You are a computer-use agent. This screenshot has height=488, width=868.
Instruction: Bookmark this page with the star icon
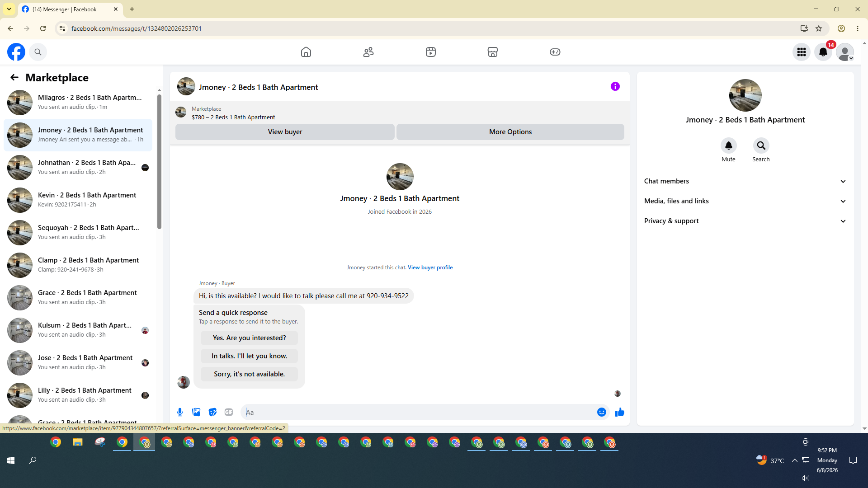[819, 28]
